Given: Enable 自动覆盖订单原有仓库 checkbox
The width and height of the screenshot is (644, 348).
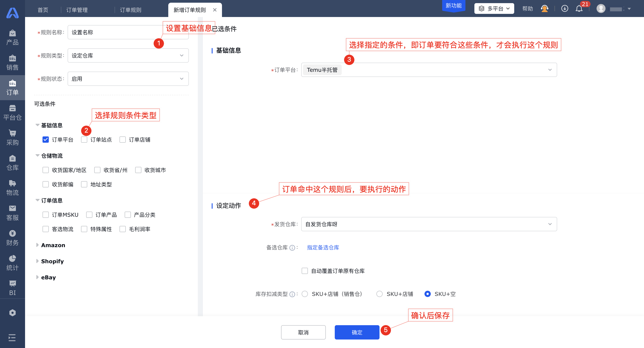Looking at the screenshot, I should 305,271.
